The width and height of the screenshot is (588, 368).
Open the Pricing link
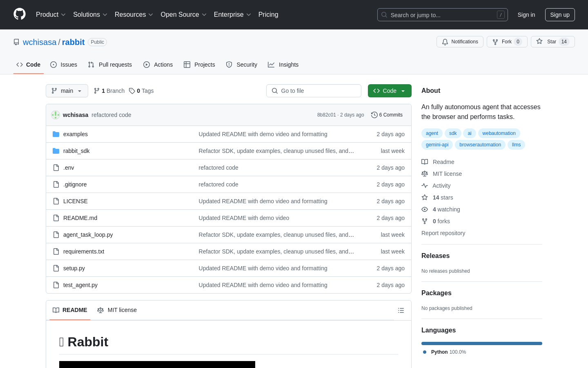coord(268,15)
